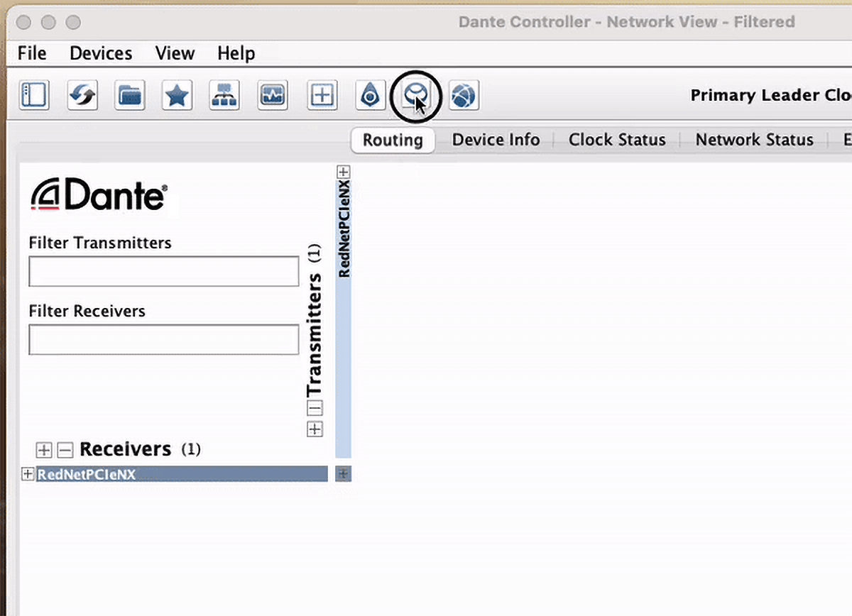
Task: Click the star save preset icon
Action: click(x=177, y=94)
